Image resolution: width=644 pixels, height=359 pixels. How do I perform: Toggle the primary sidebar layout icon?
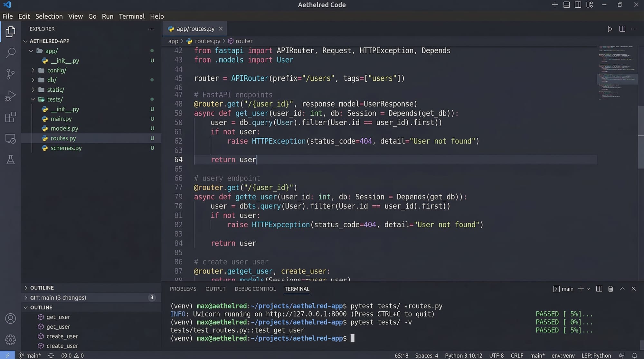tap(578, 5)
